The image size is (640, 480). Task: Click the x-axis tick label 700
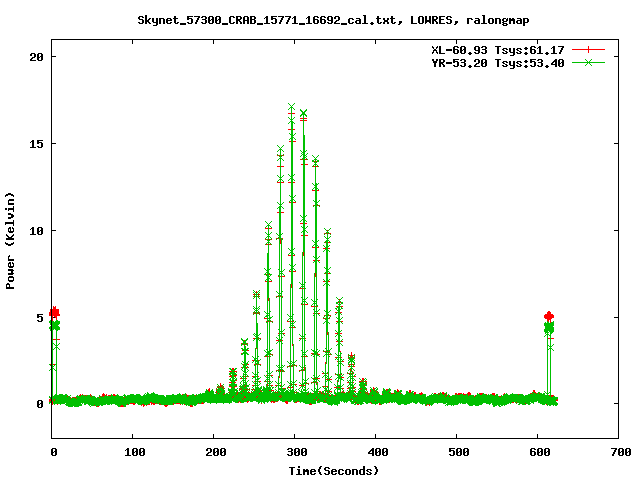point(620,452)
